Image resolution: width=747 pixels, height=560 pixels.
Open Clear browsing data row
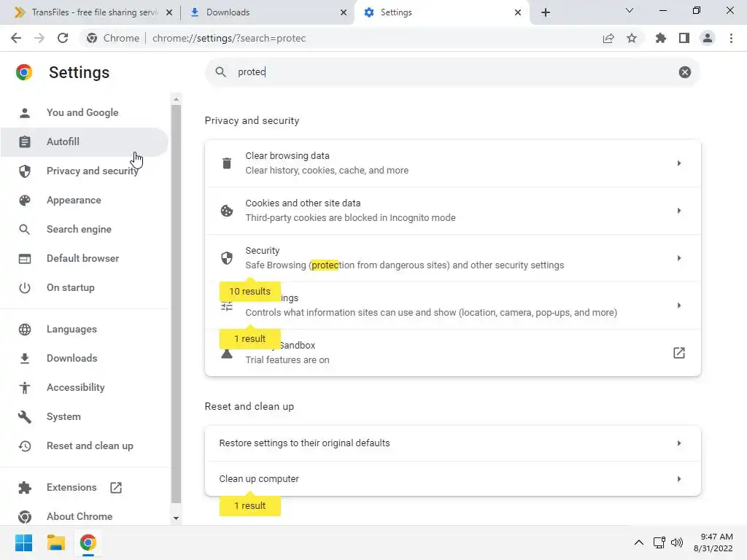point(452,163)
